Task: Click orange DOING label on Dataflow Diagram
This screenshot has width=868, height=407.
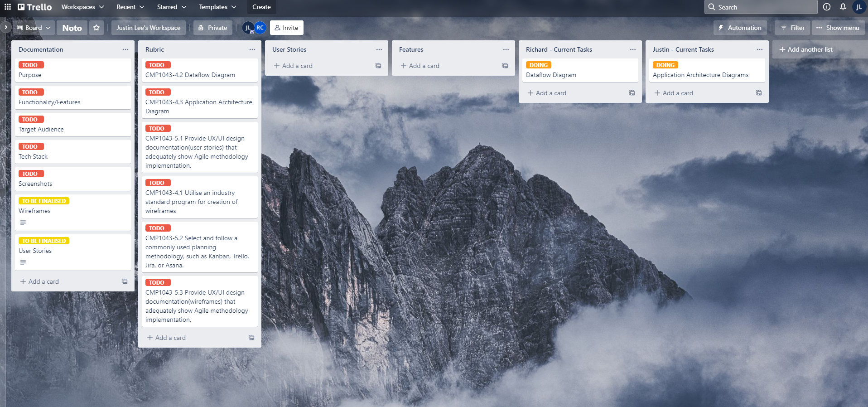Action: click(x=539, y=65)
